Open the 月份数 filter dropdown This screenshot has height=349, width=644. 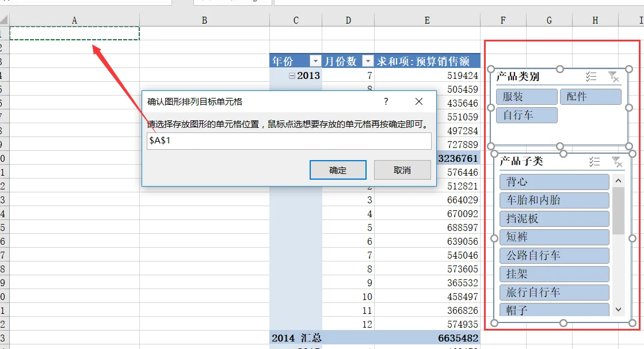tap(368, 61)
